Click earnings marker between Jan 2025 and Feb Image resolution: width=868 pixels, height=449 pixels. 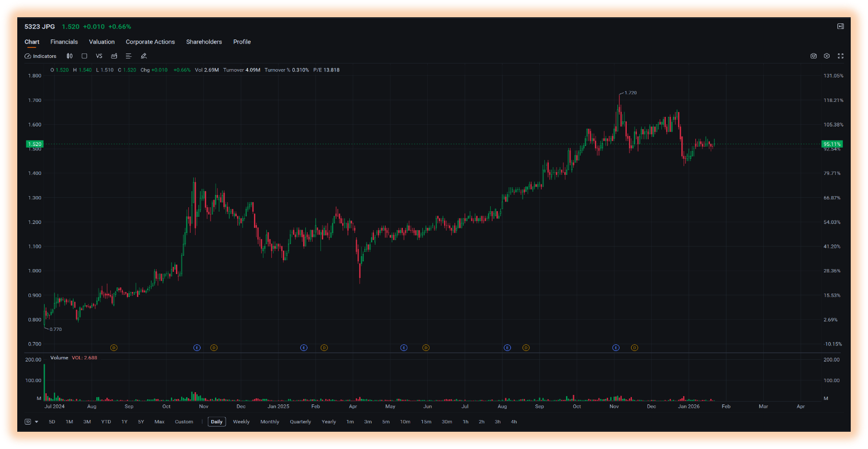click(304, 348)
